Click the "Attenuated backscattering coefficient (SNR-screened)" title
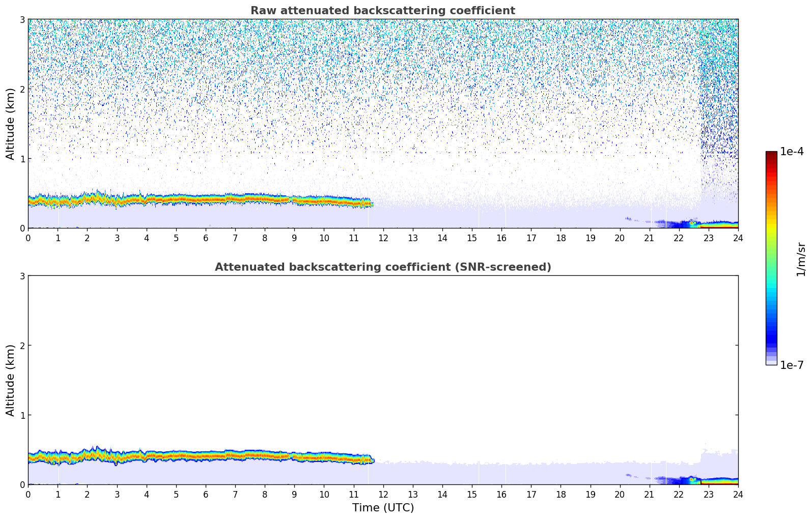 [x=382, y=267]
